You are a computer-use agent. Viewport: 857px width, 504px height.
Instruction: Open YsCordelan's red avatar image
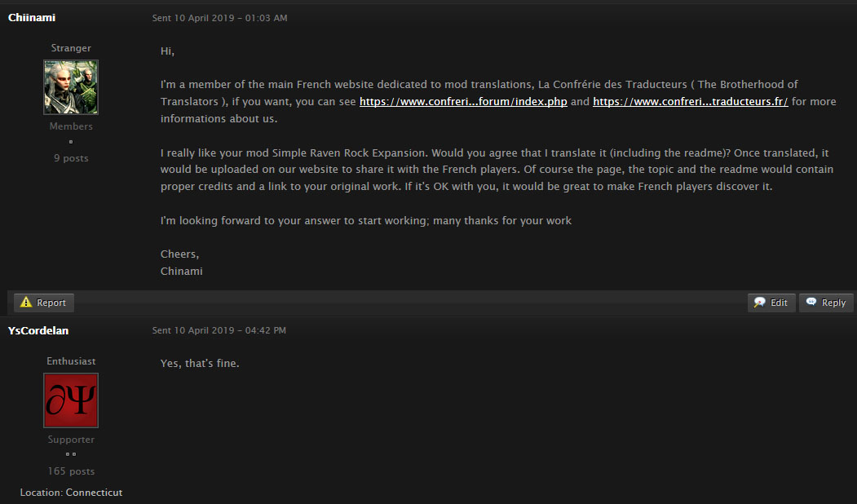71,400
